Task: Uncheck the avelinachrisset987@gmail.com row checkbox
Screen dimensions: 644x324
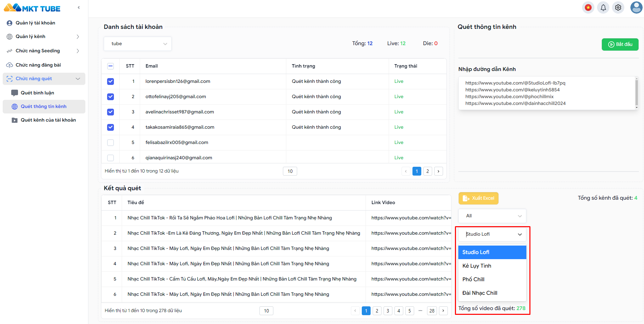Action: 111,112
